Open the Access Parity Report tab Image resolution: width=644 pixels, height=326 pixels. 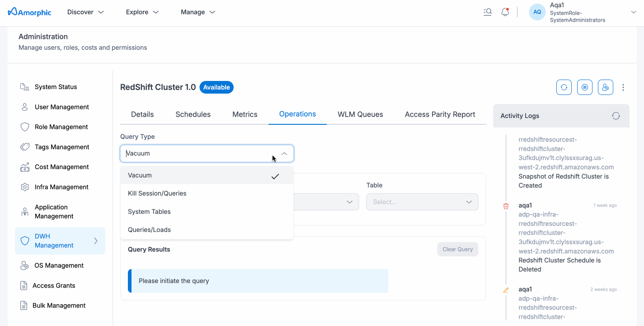click(x=440, y=114)
